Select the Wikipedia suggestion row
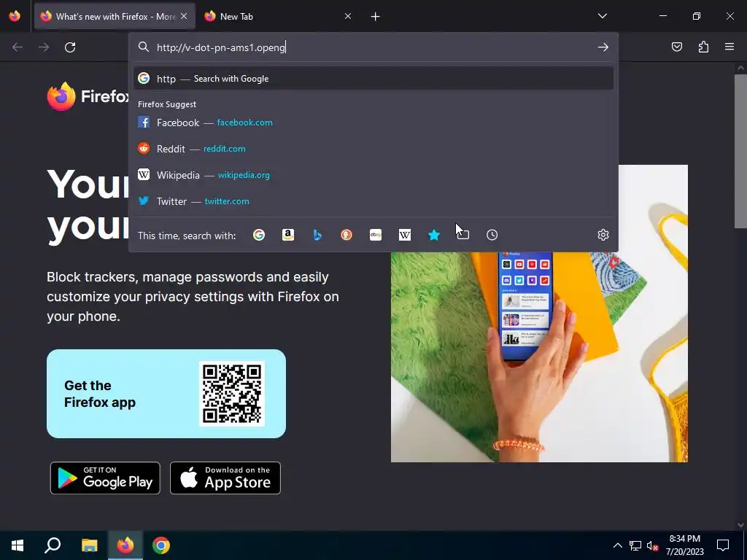 373,175
